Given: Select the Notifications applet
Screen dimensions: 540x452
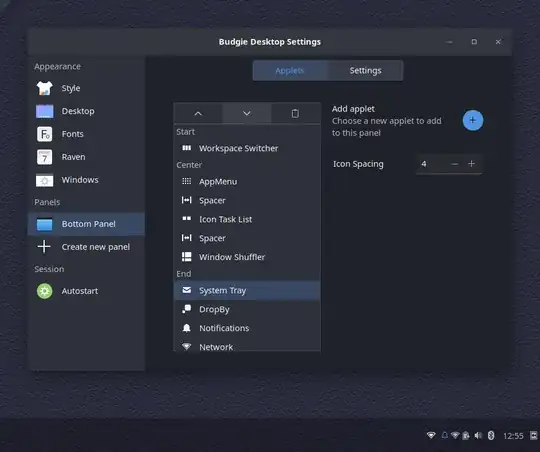Looking at the screenshot, I should pyautogui.click(x=247, y=328).
